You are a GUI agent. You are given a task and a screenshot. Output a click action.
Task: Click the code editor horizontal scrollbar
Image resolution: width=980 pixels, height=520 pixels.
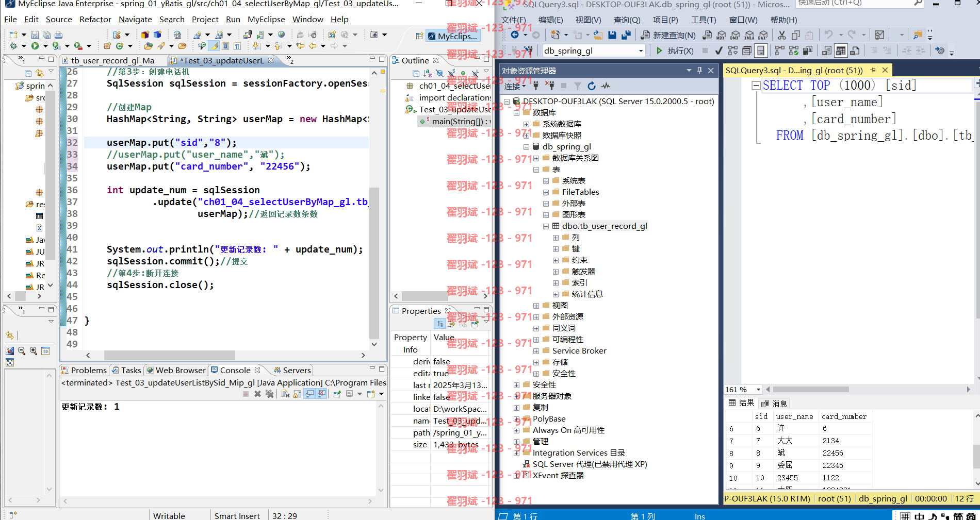(170, 355)
